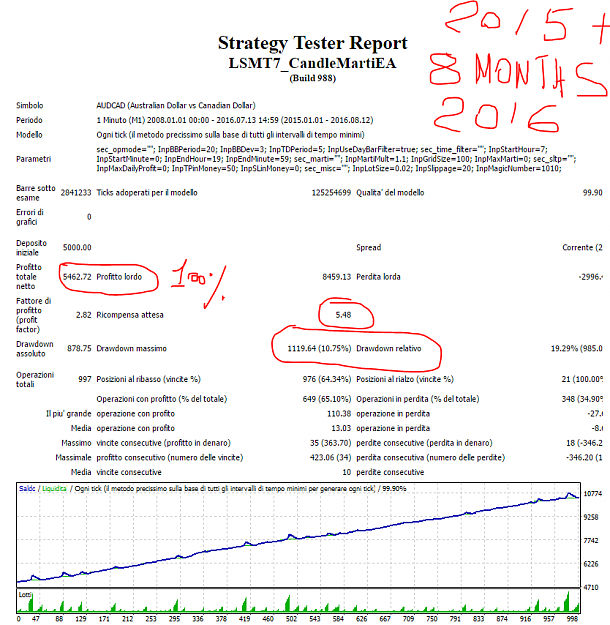Click the Spread label
This screenshot has width=610, height=625.
tap(368, 248)
